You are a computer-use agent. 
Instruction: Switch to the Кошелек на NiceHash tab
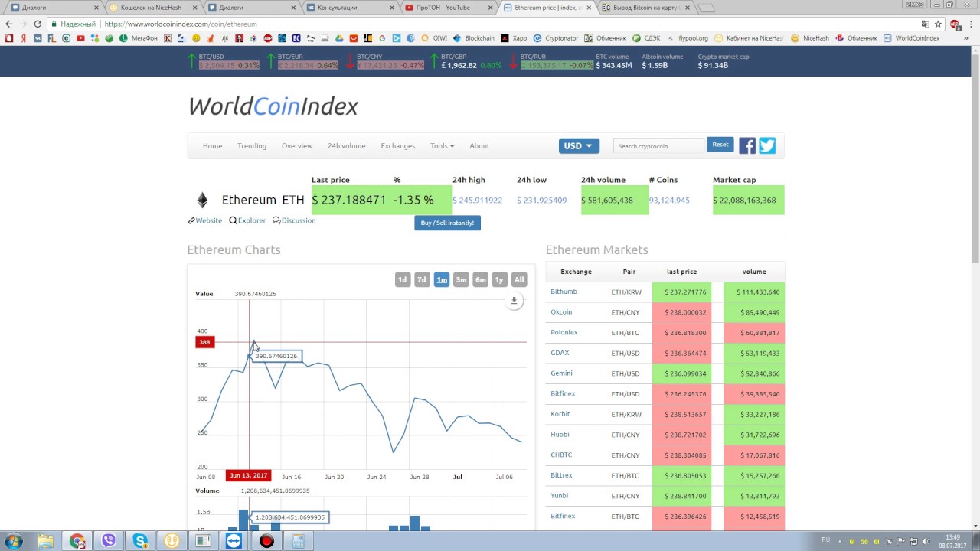pos(151,8)
